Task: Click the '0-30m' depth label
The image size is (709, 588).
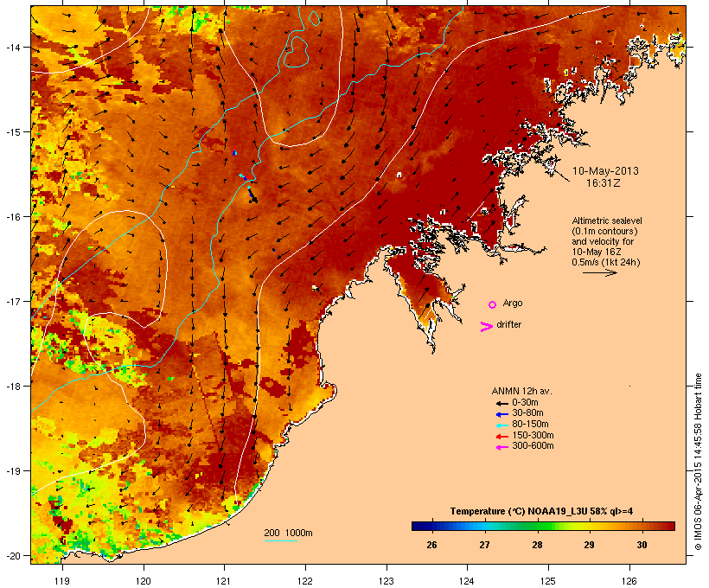Action: pyautogui.click(x=525, y=403)
